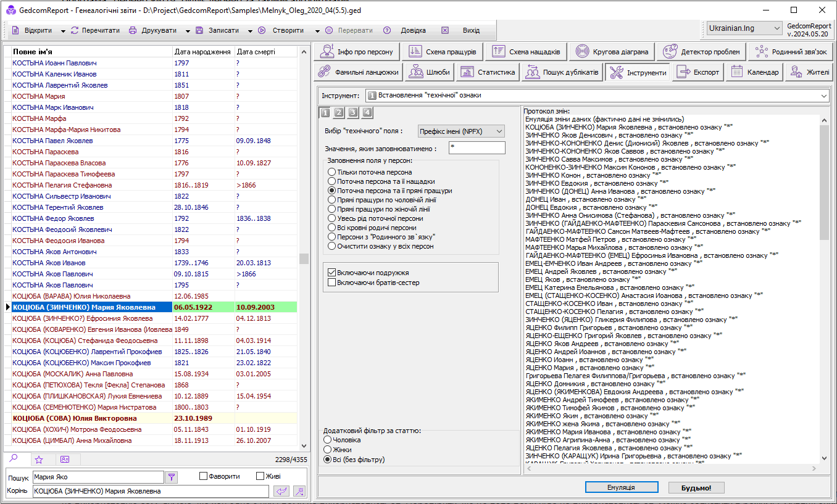Viewport: 837px width, 504px height.
Task: Switch to the Статистика tab
Action: point(488,72)
